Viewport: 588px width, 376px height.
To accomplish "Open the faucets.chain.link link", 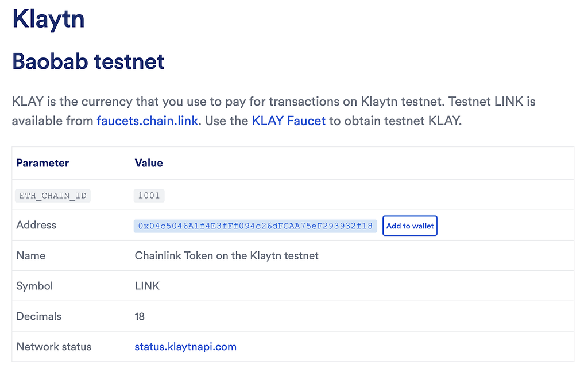I will [x=148, y=121].
